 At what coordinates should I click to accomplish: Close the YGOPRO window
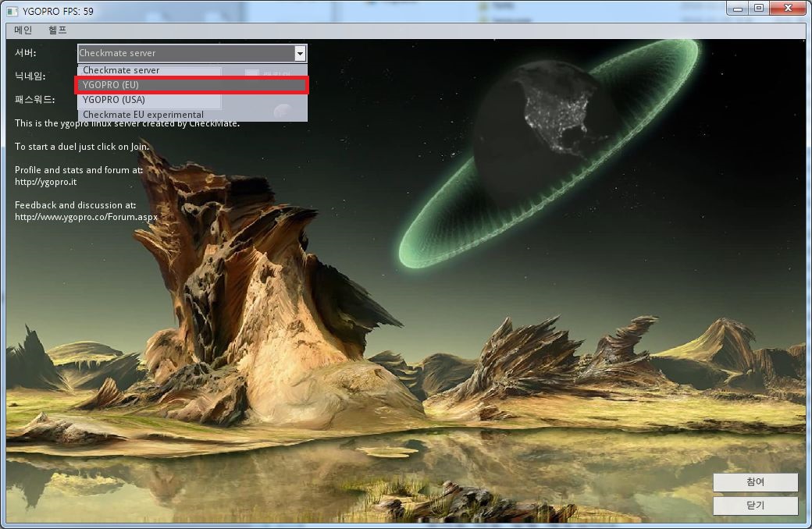tap(788, 9)
